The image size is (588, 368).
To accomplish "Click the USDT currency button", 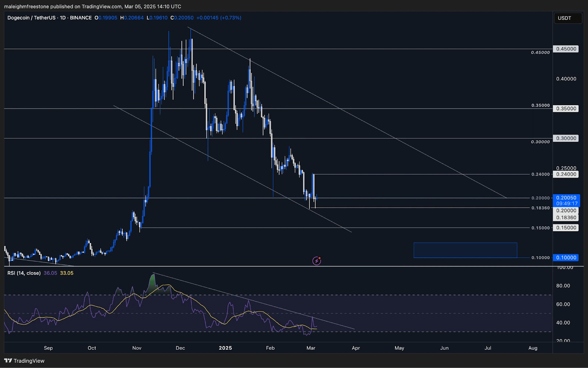I will tap(568, 18).
